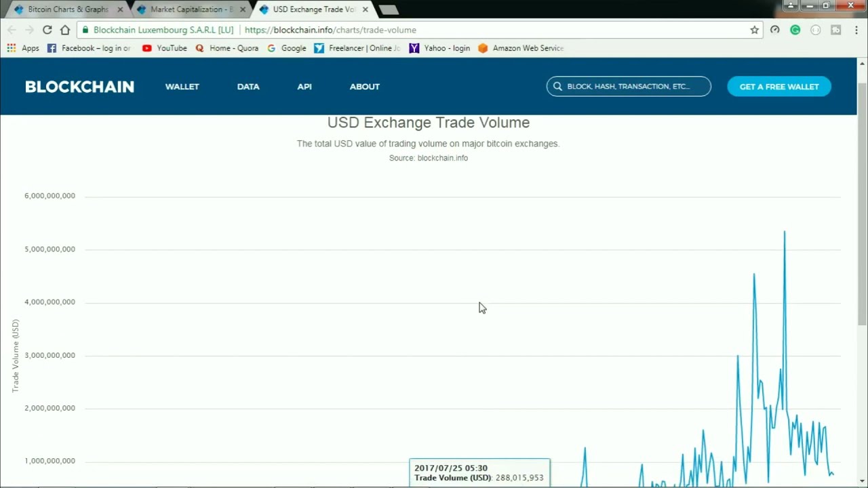This screenshot has width=868, height=488.
Task: Click the 2,000,000,000 y-axis label
Action: tap(50, 408)
